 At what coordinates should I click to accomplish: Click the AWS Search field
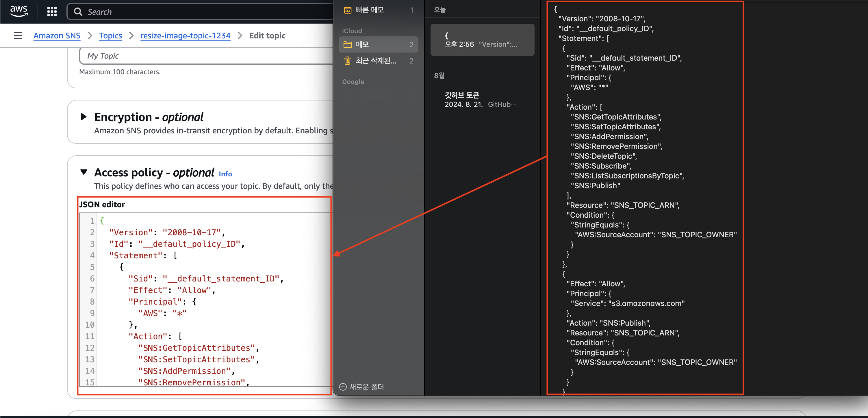(x=202, y=12)
